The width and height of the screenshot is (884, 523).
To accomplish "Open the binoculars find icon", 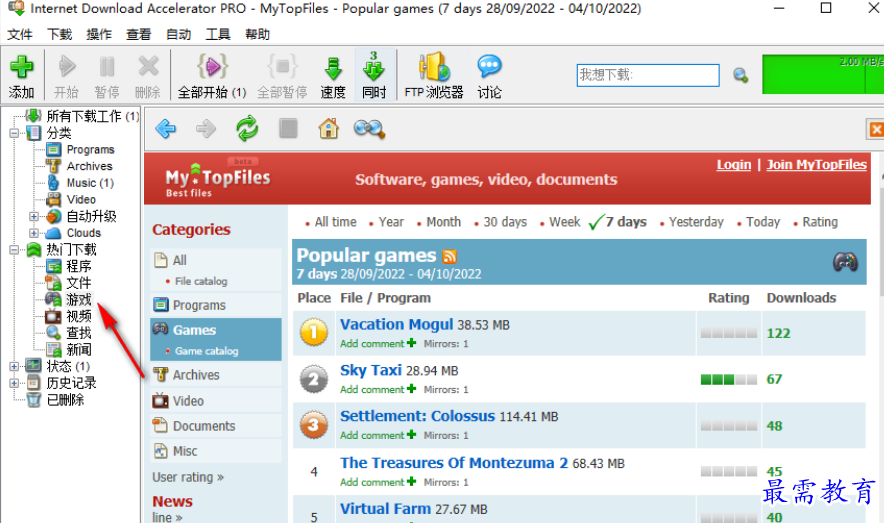I will [369, 129].
